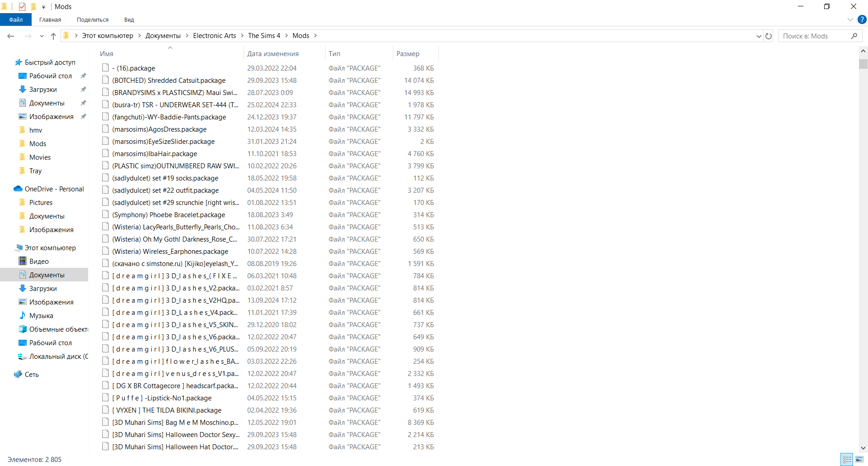Sort by Тип column header
868x466 pixels.
pos(359,53)
